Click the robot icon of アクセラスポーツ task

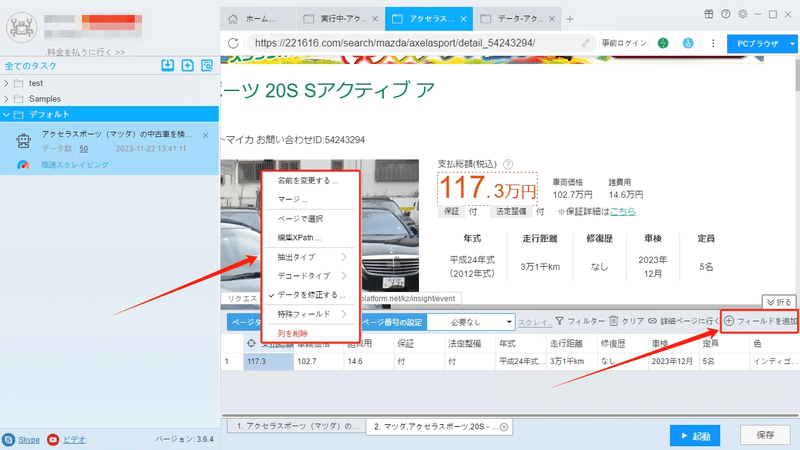point(23,141)
